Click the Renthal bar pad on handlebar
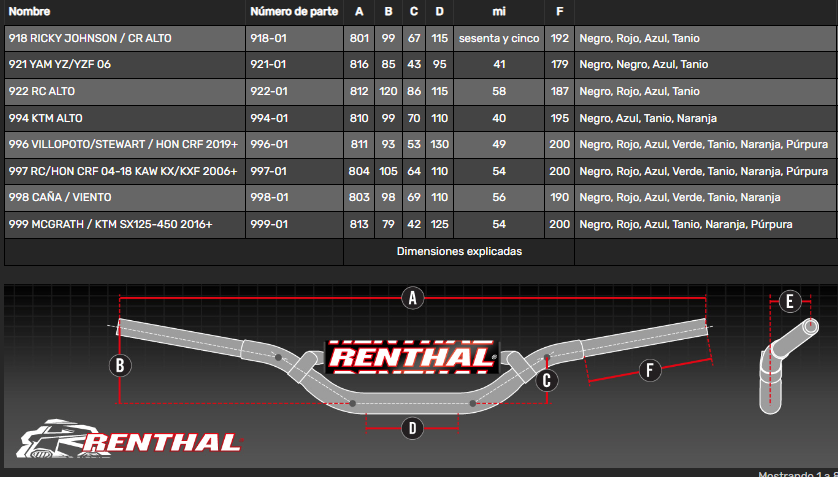This screenshot has height=477, width=838. click(412, 357)
